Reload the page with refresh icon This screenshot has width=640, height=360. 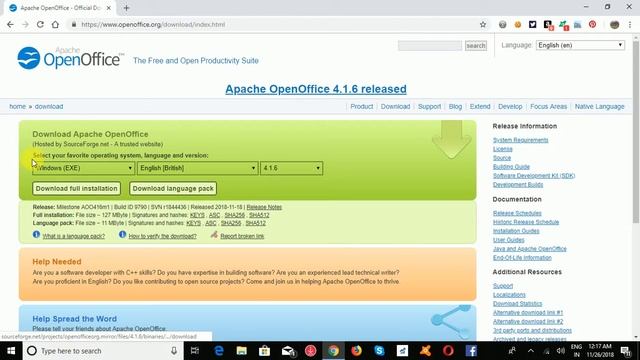click(40, 24)
